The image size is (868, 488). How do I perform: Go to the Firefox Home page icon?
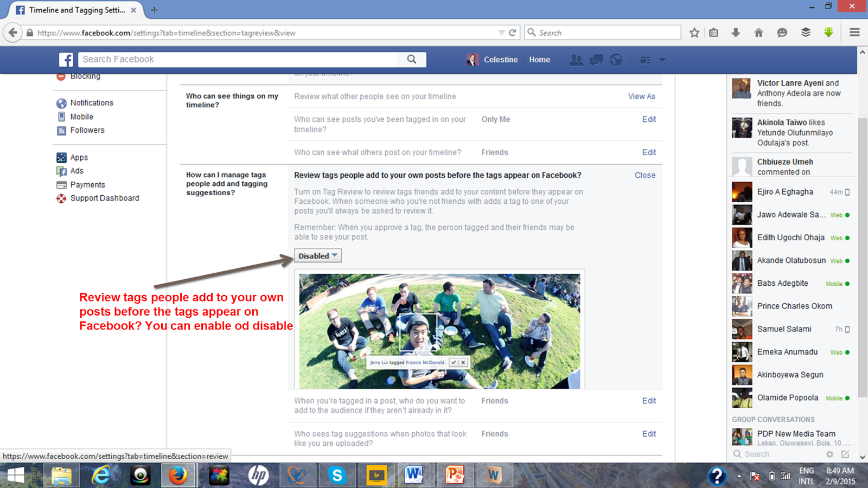click(758, 33)
